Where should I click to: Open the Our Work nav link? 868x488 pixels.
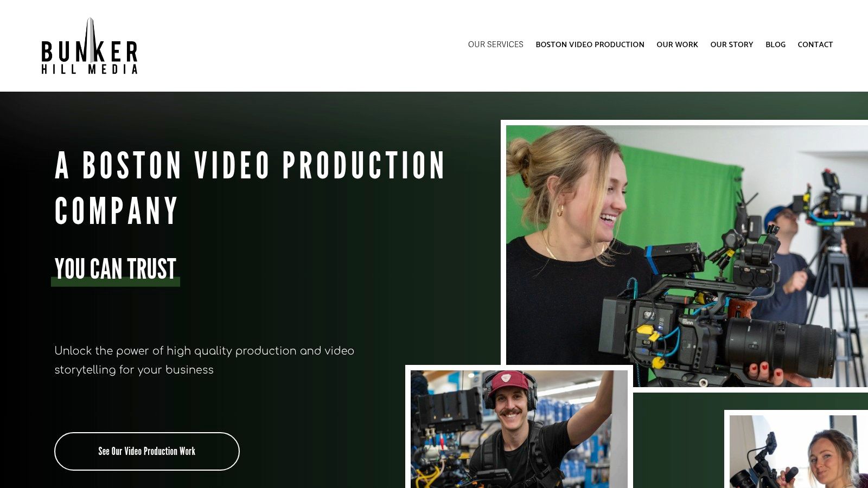(677, 44)
